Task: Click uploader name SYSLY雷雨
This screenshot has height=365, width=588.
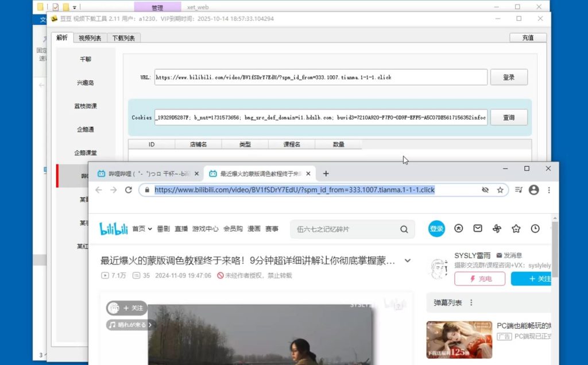Action: click(x=473, y=255)
